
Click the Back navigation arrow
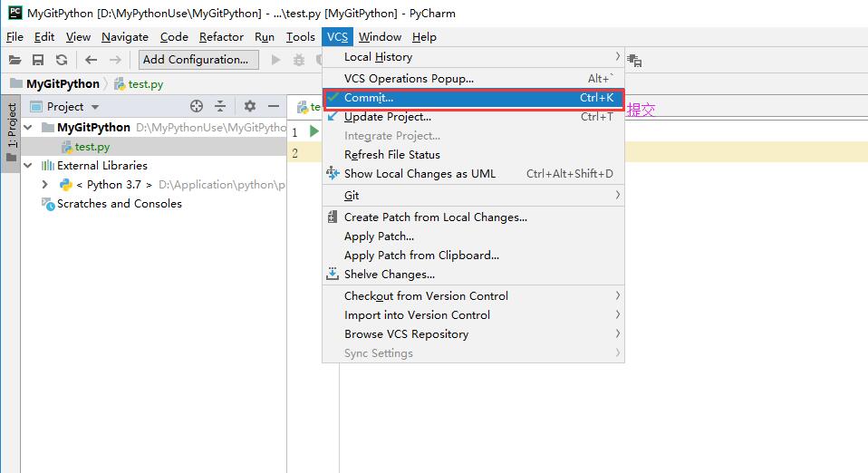(92, 60)
